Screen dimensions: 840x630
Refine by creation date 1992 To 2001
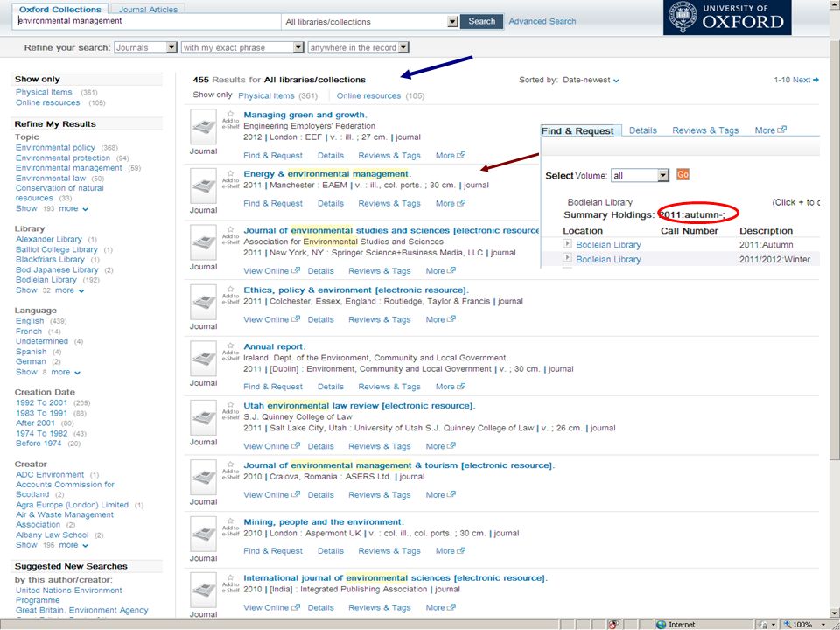(x=41, y=402)
